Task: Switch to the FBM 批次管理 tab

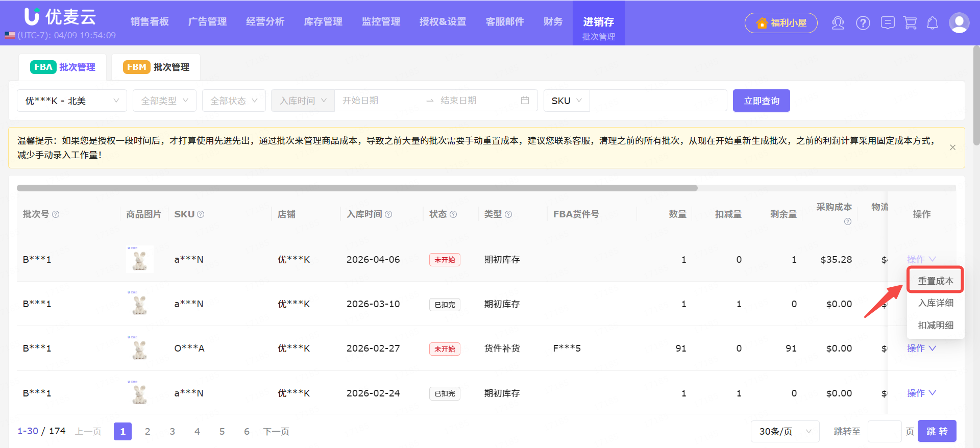Action: (156, 67)
